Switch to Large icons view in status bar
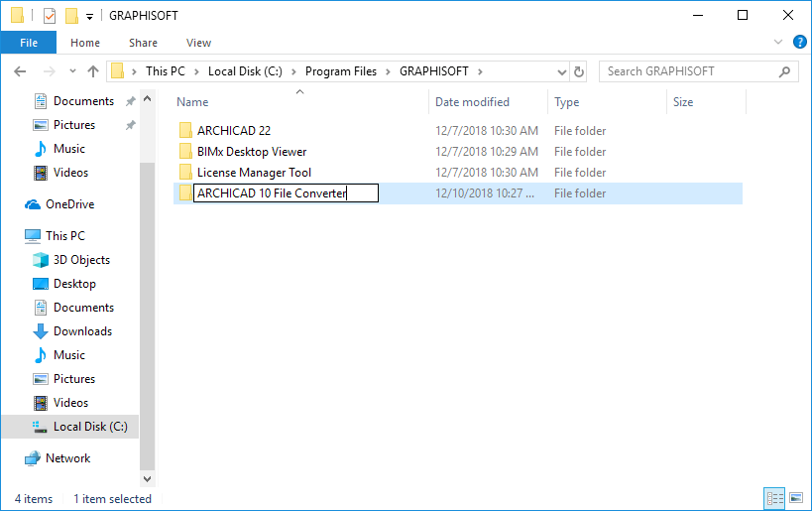The width and height of the screenshot is (812, 511). click(x=796, y=498)
